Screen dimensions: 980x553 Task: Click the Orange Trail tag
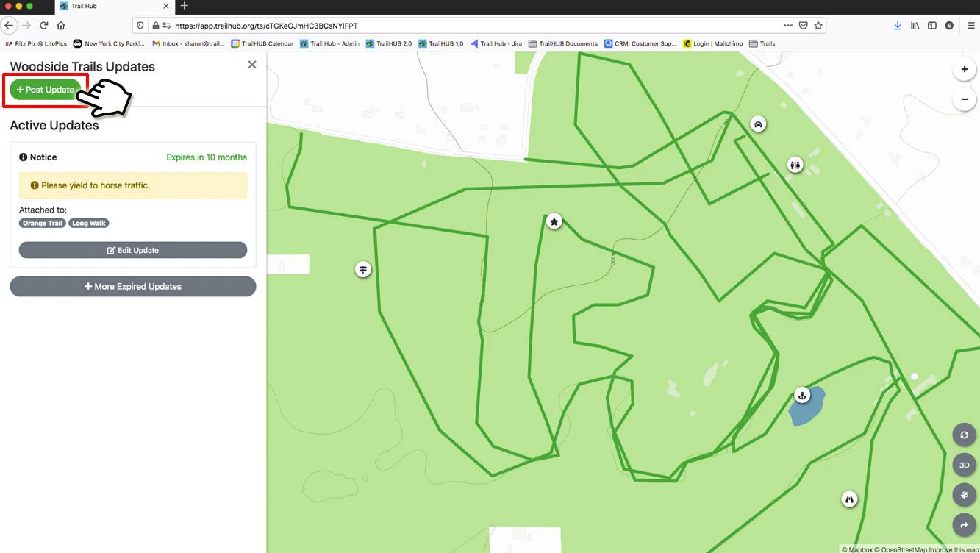(43, 223)
